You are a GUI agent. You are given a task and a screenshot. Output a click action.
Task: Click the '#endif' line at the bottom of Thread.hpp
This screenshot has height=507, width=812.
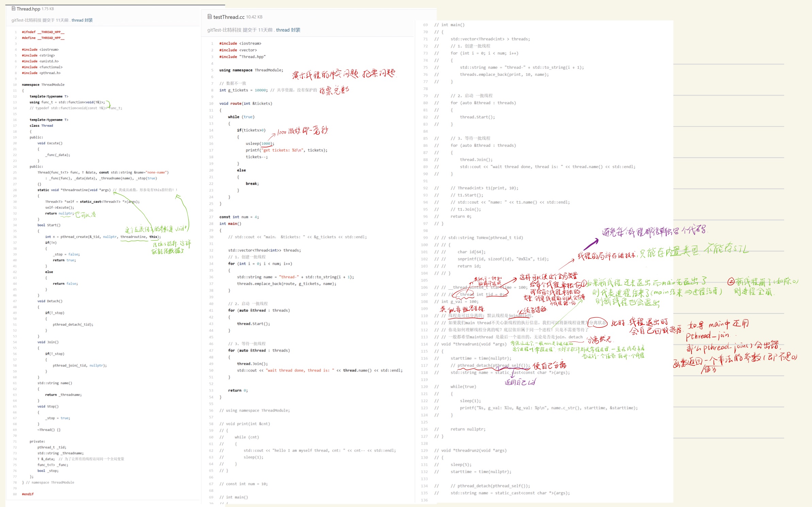click(x=28, y=494)
